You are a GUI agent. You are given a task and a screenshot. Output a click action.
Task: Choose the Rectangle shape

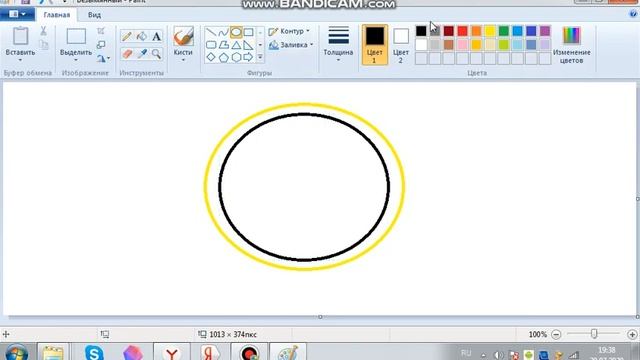tap(248, 32)
